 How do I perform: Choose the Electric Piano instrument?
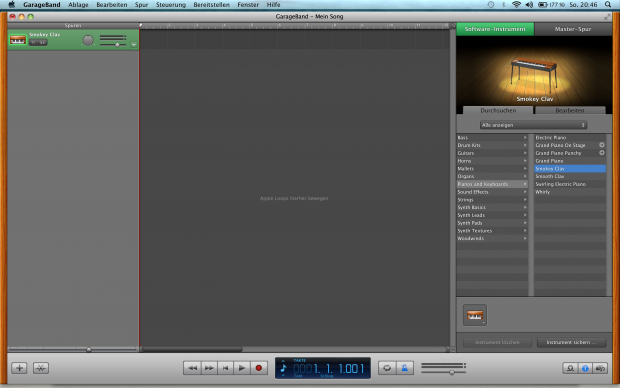[x=570, y=138]
